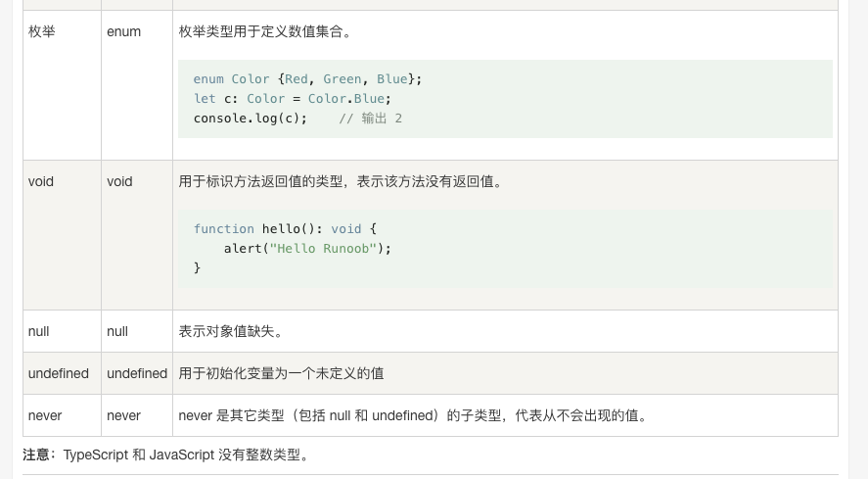
Task: Click the TypeScript 和 JavaScript 没有整数类型 note
Action: pos(186,455)
